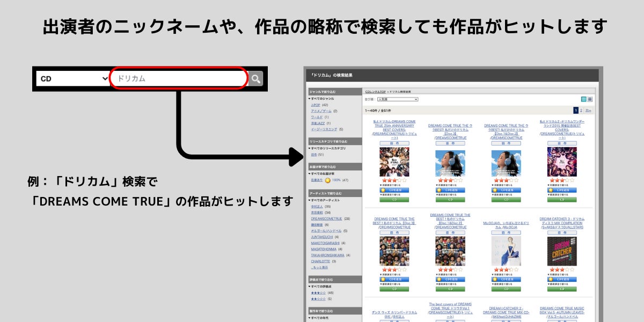Collapse the すべてのお届け率 filter group

pyautogui.click(x=323, y=174)
